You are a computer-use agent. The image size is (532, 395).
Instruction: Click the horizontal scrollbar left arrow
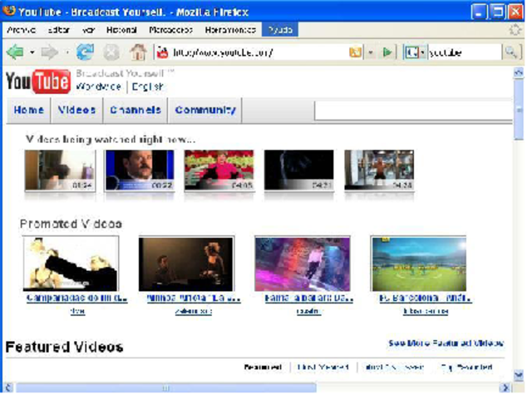coord(9,388)
